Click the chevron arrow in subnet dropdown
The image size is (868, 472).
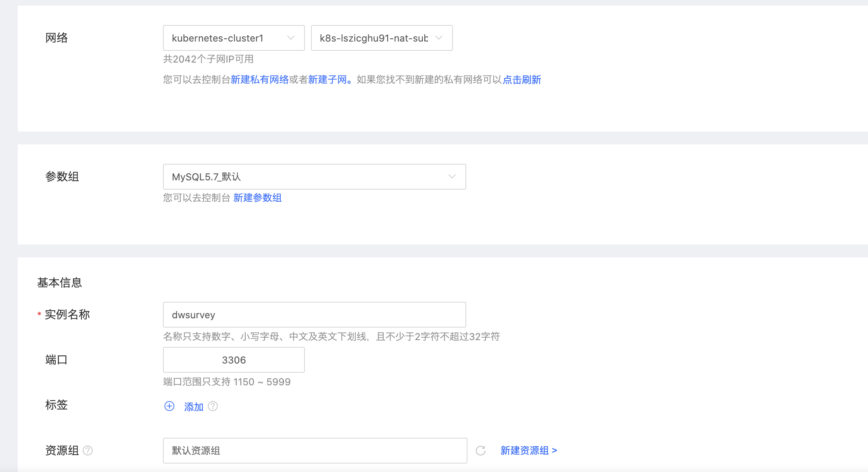pyautogui.click(x=439, y=38)
